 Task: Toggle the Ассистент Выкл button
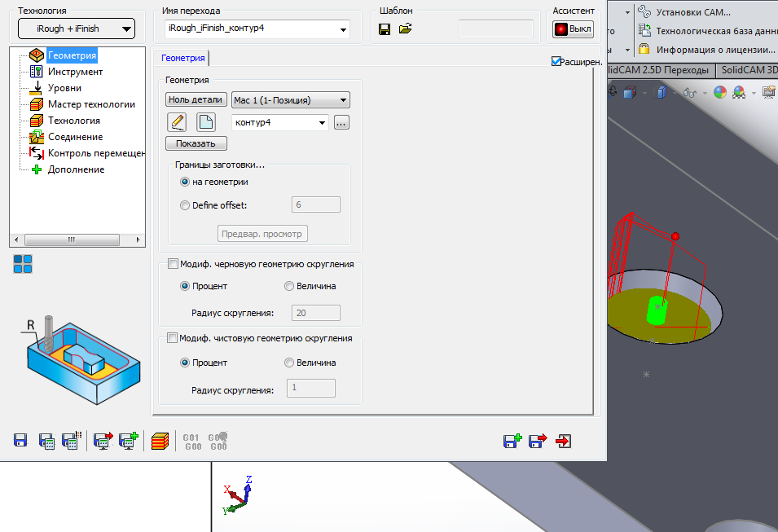tap(573, 29)
